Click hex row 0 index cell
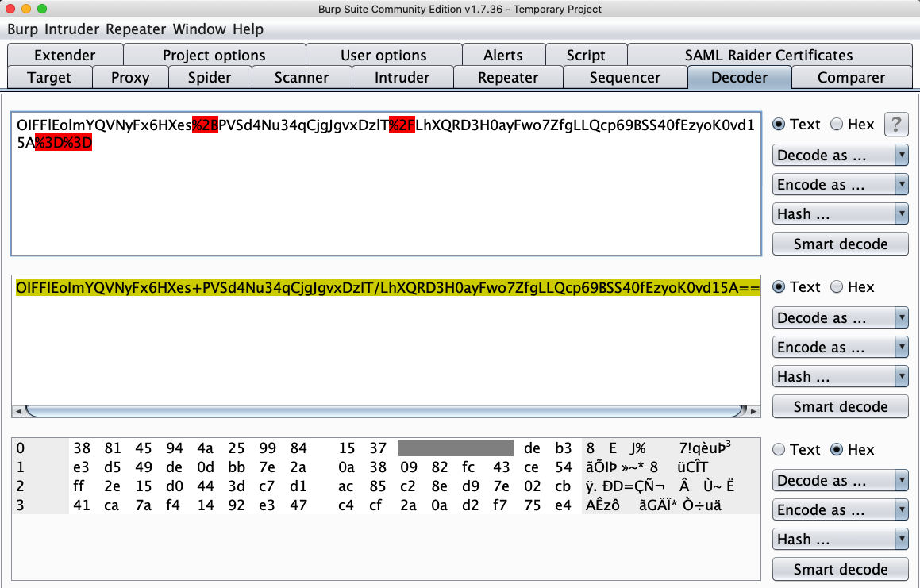Screen dimensions: 920x588 click(x=40, y=448)
